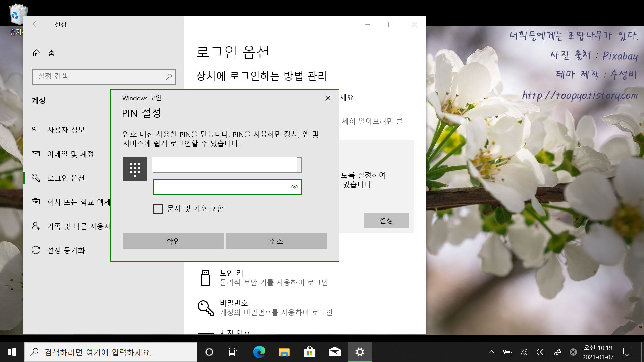
Task: Close the Windows 보안 dialog
Action: pos(328,98)
